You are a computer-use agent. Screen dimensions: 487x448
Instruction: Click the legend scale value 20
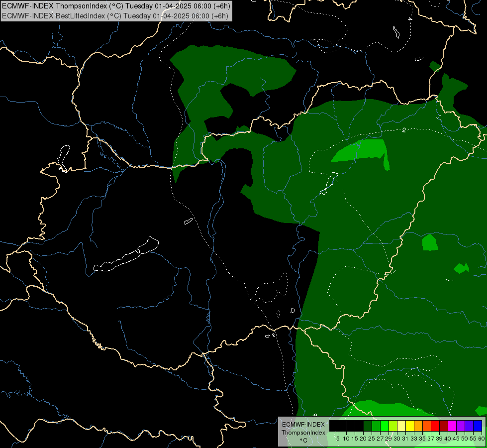[x=364, y=439]
